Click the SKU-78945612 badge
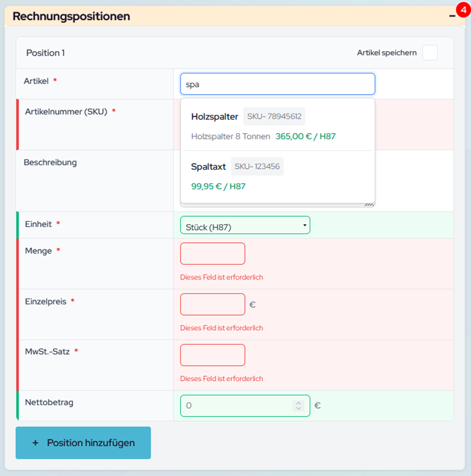 pyautogui.click(x=274, y=117)
